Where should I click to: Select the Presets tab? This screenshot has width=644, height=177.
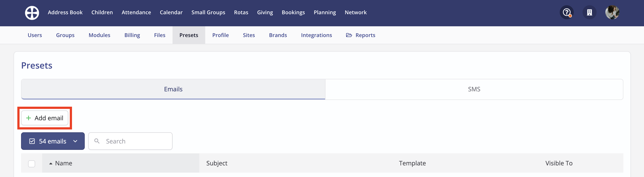pos(189,35)
